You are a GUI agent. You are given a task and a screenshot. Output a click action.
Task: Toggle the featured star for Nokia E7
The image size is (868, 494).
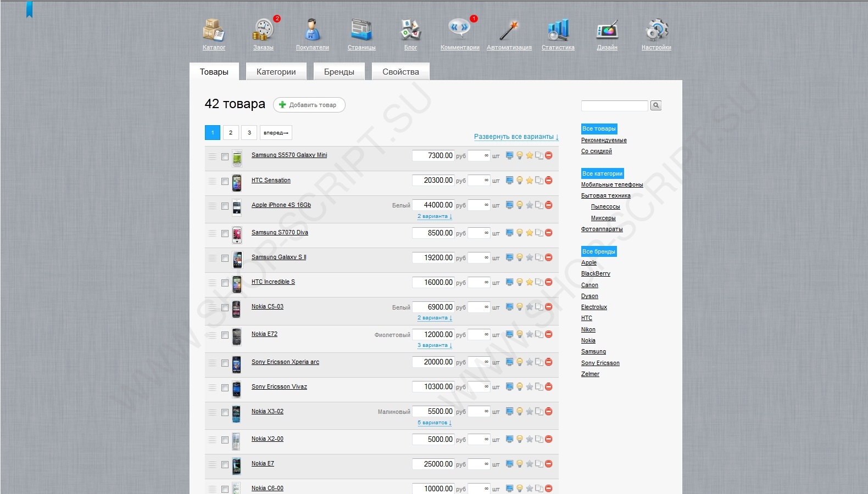coord(529,464)
